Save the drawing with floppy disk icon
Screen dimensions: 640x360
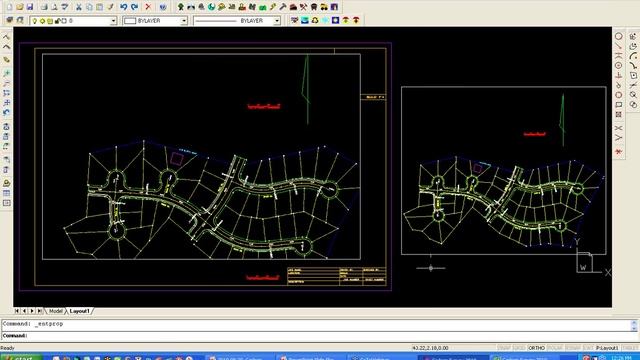(30, 7)
